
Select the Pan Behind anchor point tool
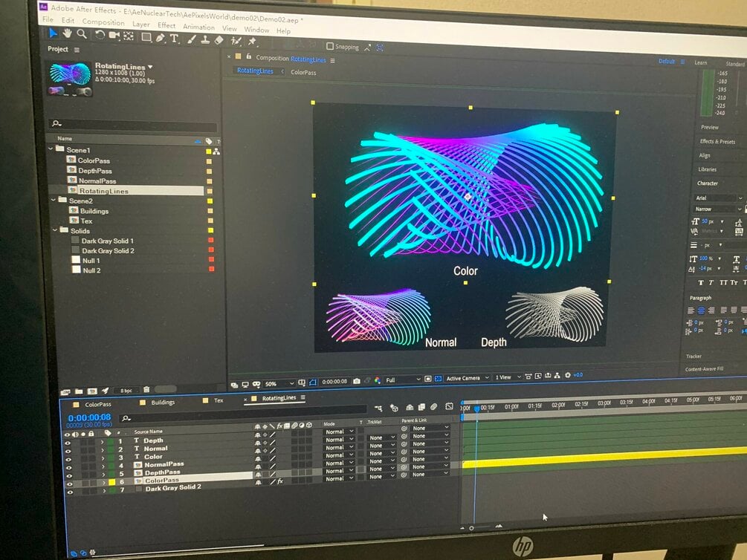(x=129, y=36)
